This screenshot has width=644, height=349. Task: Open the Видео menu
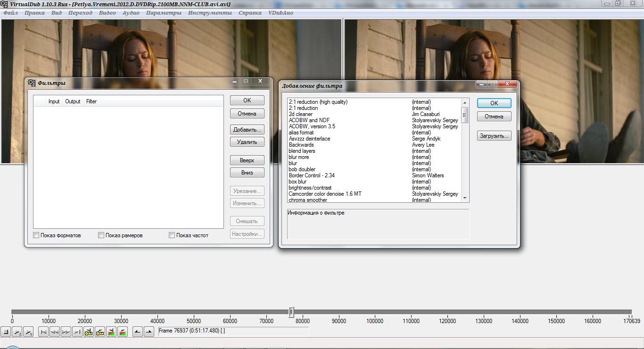(x=107, y=13)
